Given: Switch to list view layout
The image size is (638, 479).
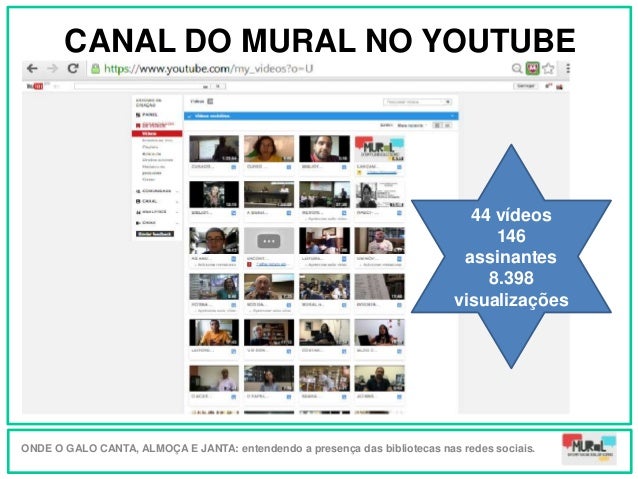Looking at the screenshot, I should click(x=447, y=125).
